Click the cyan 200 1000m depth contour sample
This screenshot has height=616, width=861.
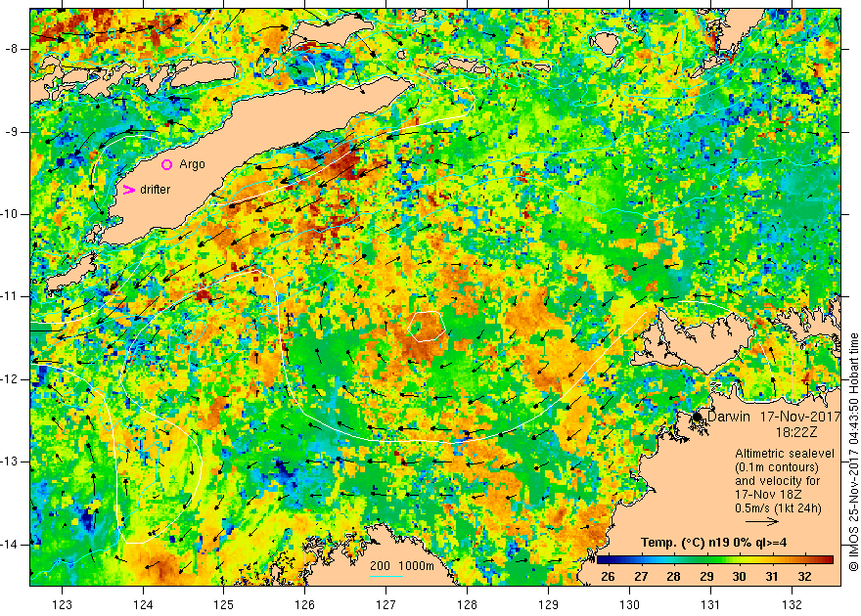(386, 576)
